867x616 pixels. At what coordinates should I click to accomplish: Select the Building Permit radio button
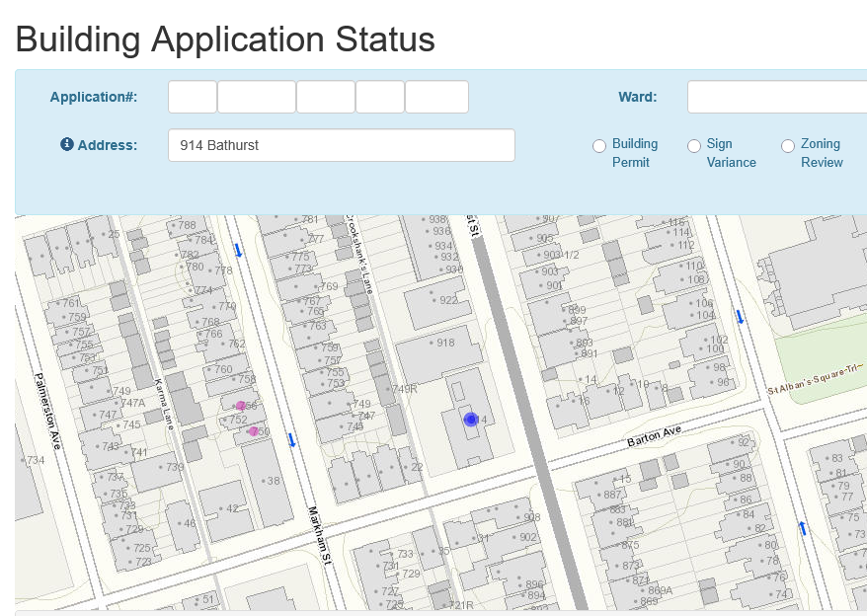[x=599, y=146]
